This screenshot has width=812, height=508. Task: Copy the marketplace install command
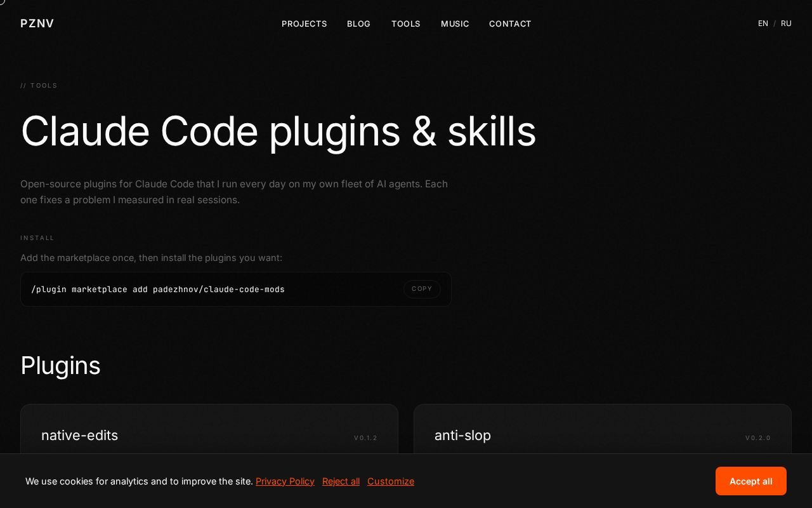coord(422,289)
